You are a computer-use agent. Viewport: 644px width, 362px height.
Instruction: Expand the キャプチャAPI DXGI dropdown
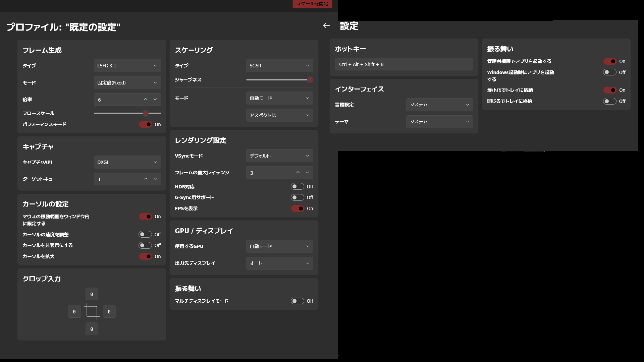[127, 162]
